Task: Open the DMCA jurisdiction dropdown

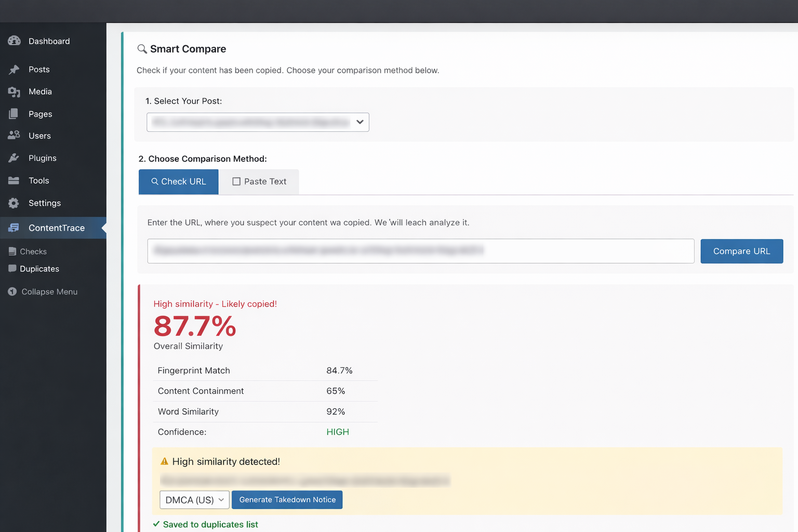Action: coord(194,499)
